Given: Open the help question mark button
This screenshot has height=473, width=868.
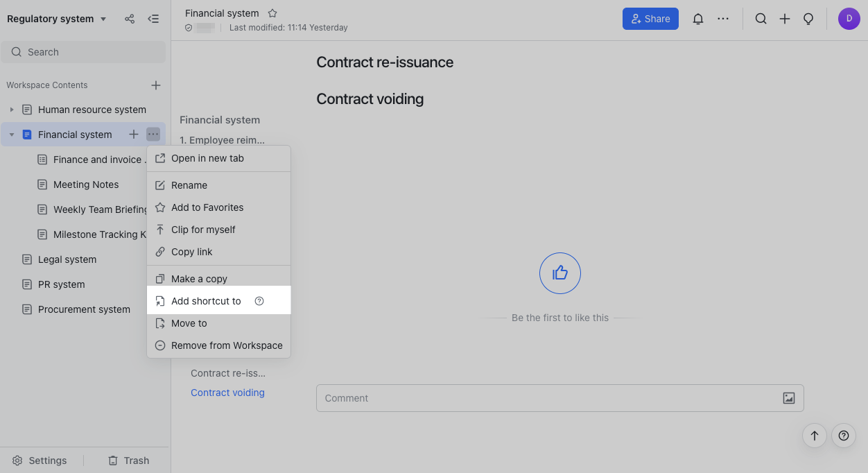Looking at the screenshot, I should [843, 436].
